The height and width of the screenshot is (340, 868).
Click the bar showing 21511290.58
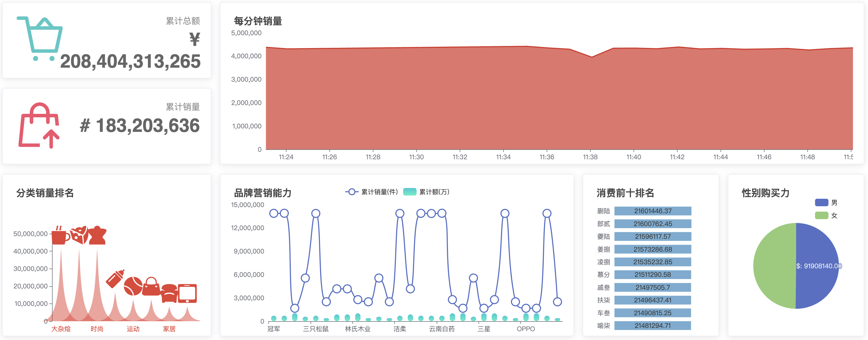pos(653,274)
